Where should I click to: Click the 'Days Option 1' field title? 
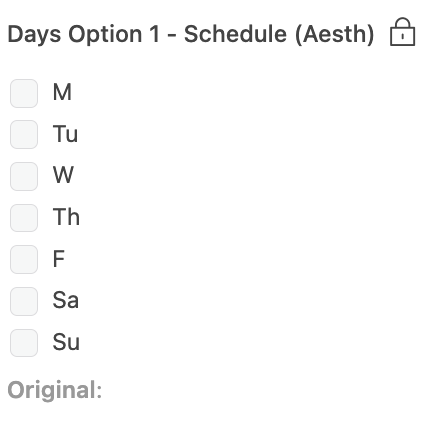[x=84, y=34]
